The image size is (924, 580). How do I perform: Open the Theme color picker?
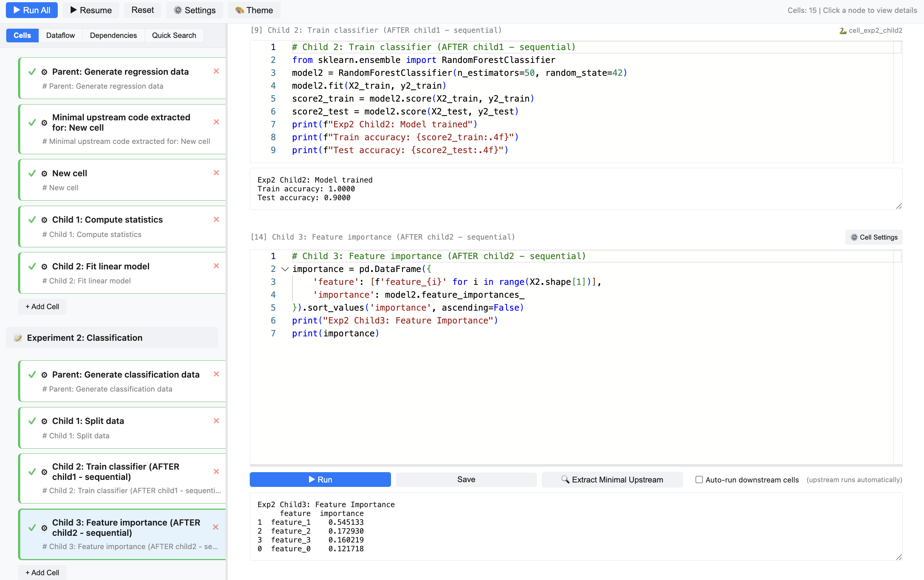254,10
